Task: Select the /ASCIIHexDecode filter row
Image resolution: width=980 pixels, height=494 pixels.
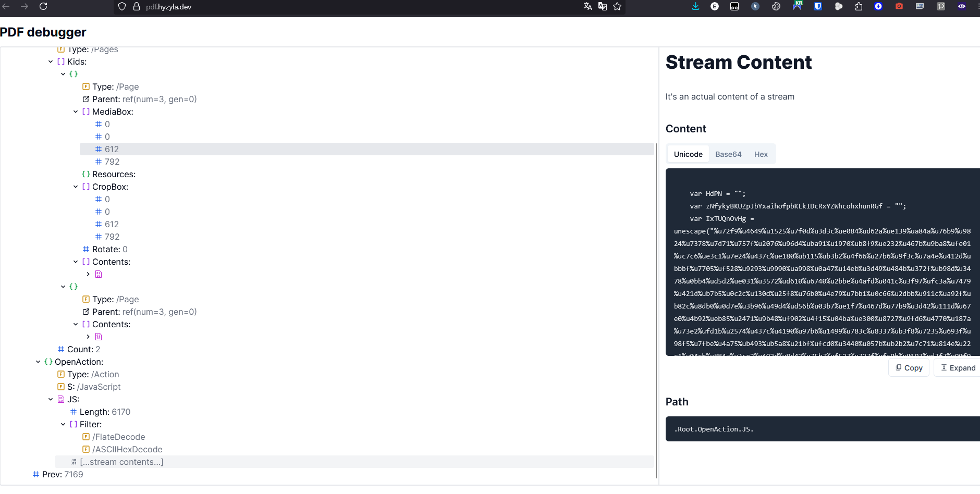Action: 367,449
